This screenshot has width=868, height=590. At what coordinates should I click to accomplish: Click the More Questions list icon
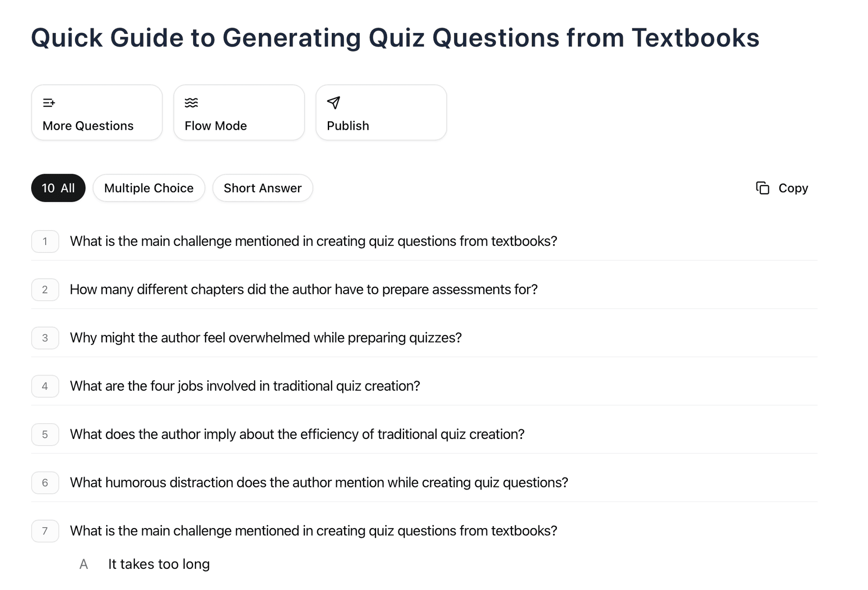(x=49, y=102)
